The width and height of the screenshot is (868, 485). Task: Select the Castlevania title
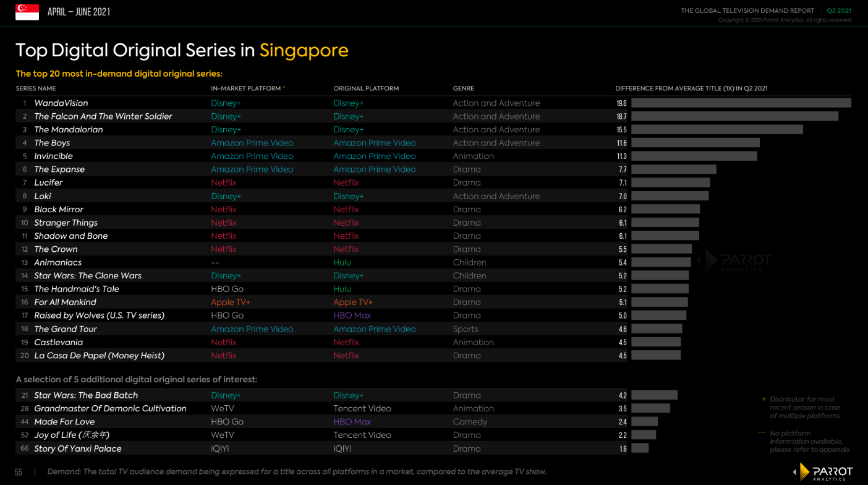(x=58, y=342)
